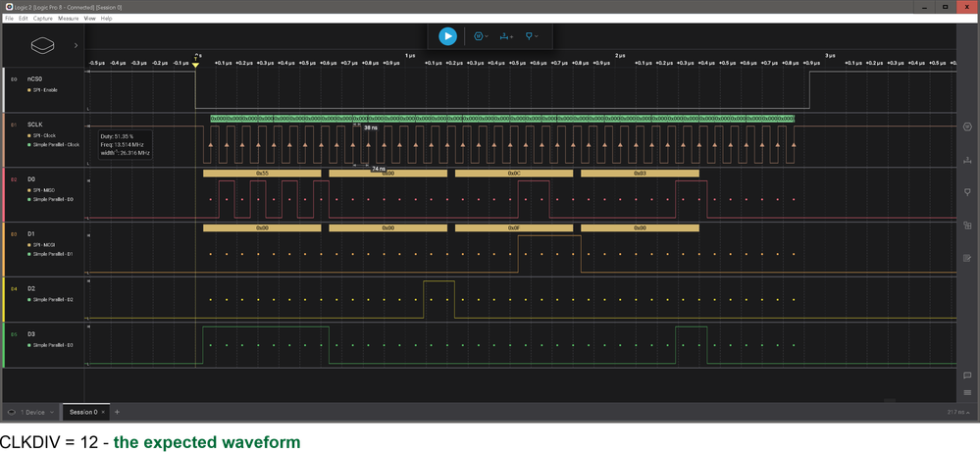Open the hamburger main menu at bottom right

967,394
